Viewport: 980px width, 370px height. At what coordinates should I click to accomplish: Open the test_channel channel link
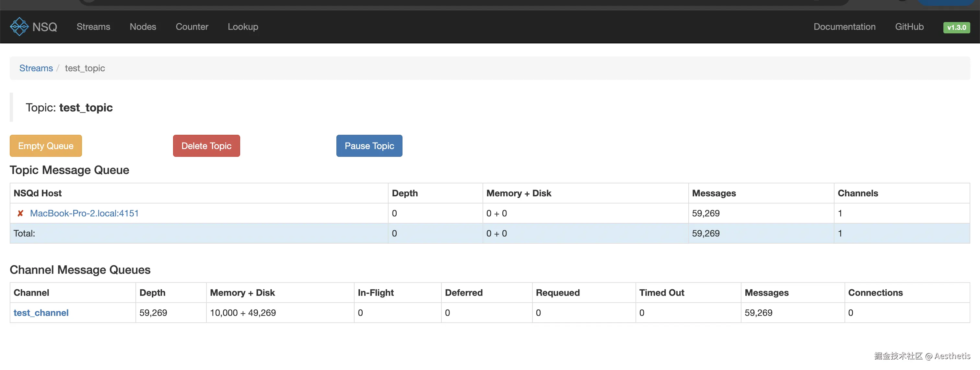[41, 313]
